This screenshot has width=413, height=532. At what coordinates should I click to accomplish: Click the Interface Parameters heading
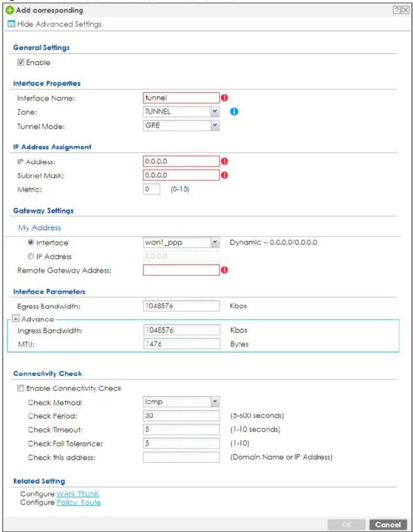(49, 292)
